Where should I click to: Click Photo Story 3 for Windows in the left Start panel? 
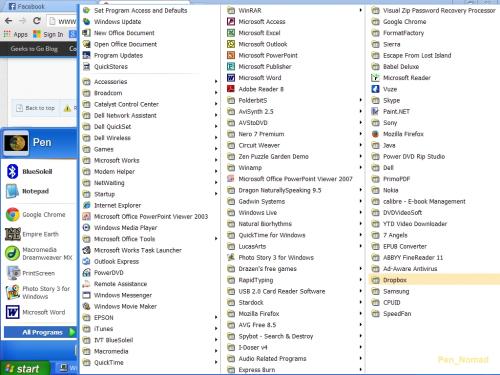[46, 293]
